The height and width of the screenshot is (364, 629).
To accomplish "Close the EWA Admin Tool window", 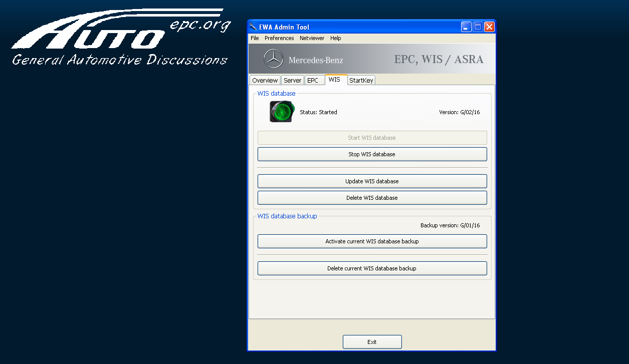I will [489, 27].
